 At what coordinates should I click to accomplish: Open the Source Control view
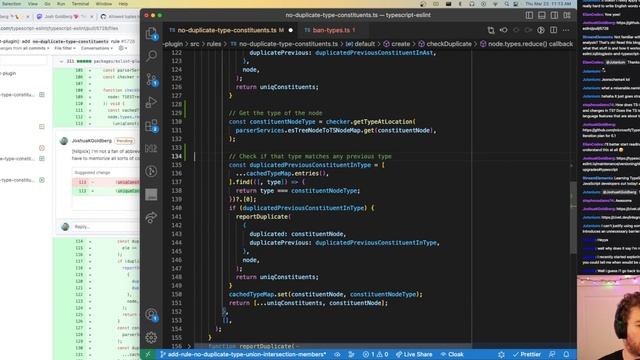coord(151,79)
